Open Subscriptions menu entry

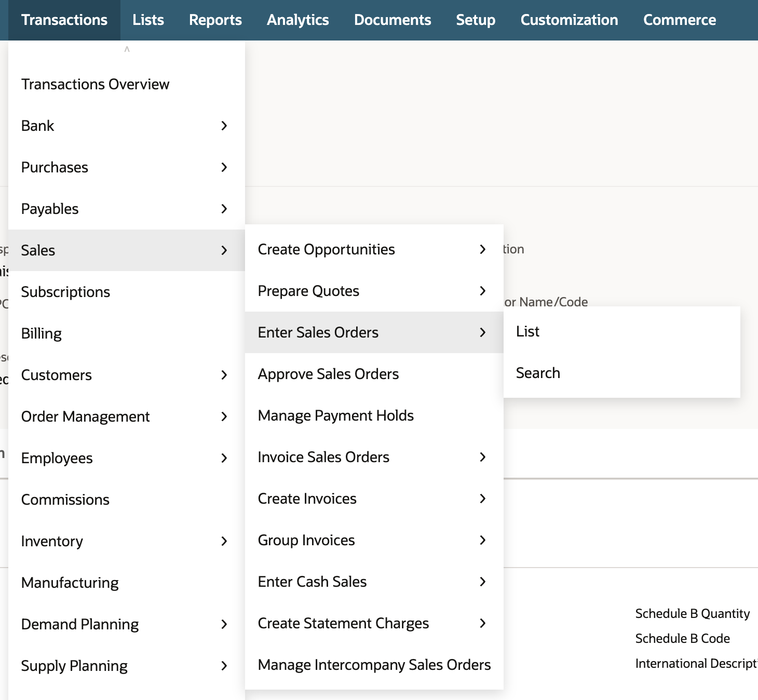[x=127, y=292]
